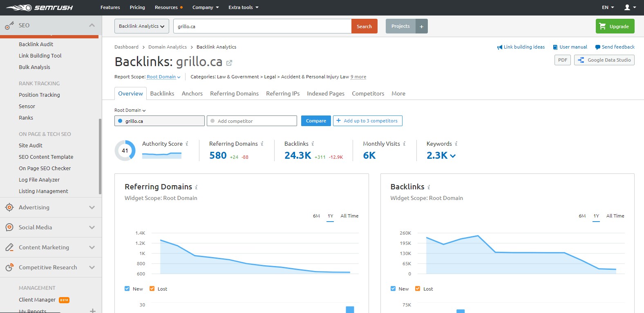Open the Report Scope Root Domain dropdown

coord(163,77)
